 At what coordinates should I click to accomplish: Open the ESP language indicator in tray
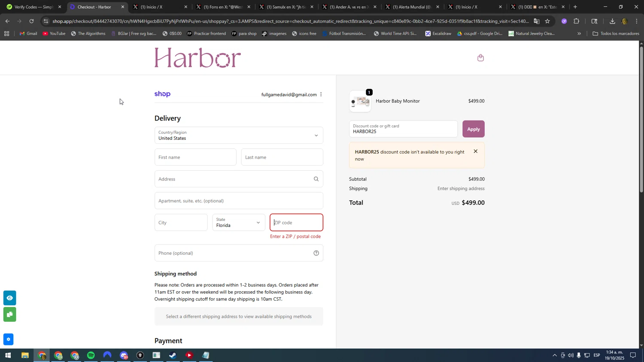597,355
